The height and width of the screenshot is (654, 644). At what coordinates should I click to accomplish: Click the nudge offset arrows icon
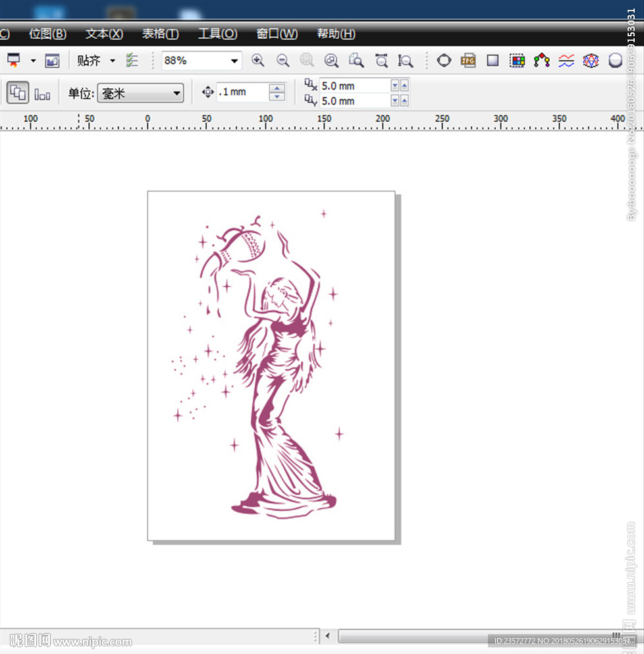207,92
